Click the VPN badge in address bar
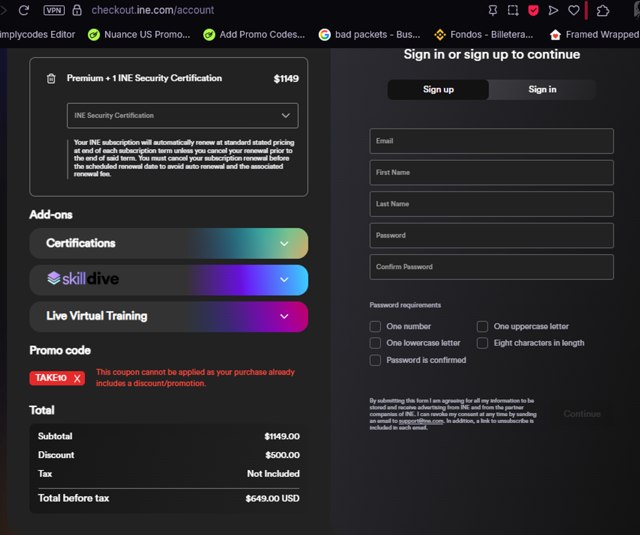The image size is (640, 535). click(x=55, y=10)
